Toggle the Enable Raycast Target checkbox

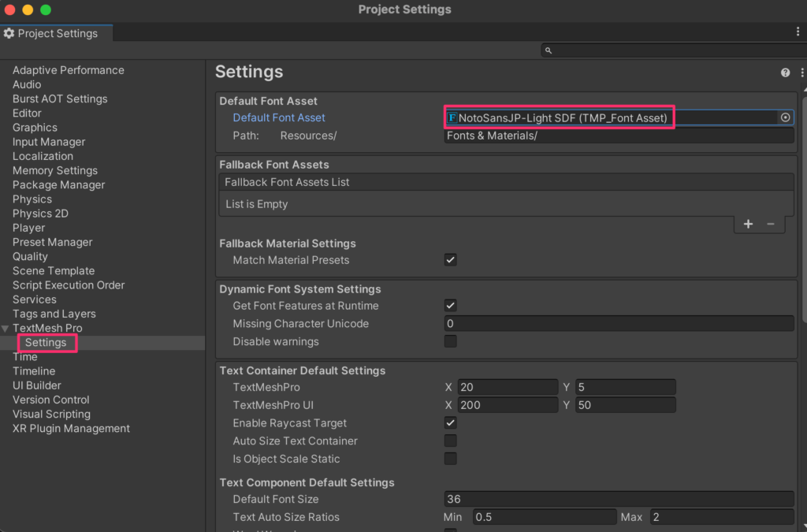click(451, 423)
